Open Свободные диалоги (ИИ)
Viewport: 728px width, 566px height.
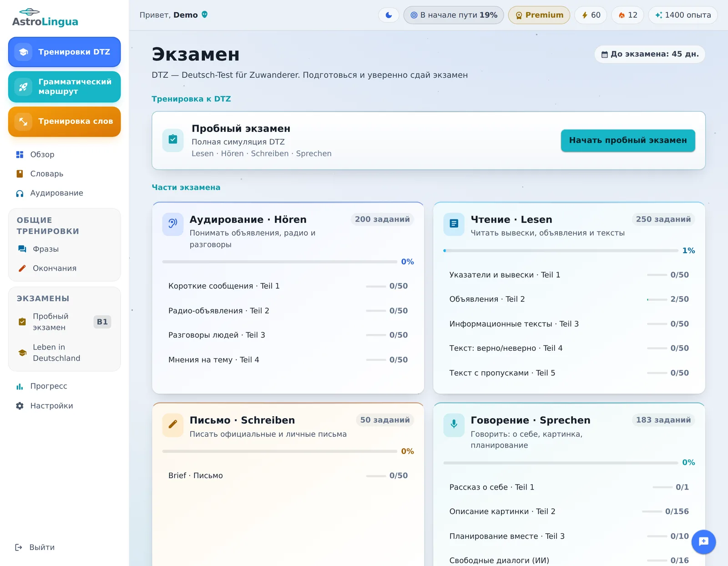(x=569, y=561)
